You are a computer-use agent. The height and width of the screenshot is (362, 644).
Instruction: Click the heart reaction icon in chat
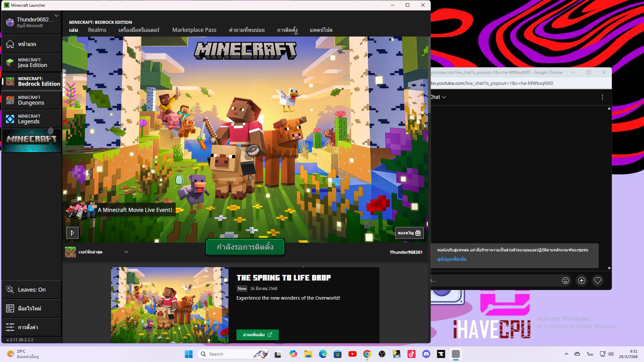[598, 281]
